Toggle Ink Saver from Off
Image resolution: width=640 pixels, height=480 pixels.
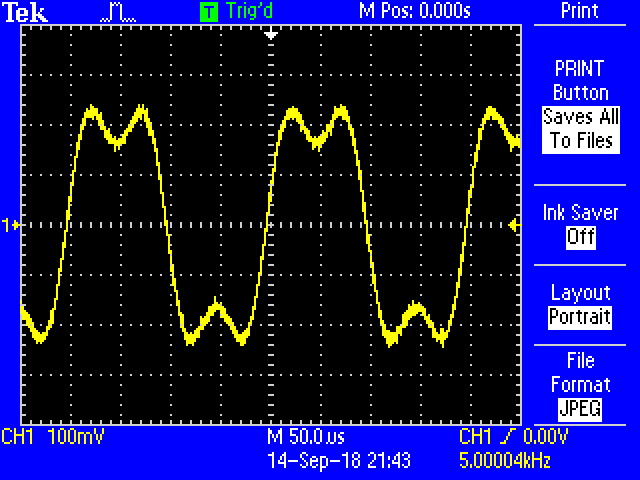pyautogui.click(x=580, y=237)
